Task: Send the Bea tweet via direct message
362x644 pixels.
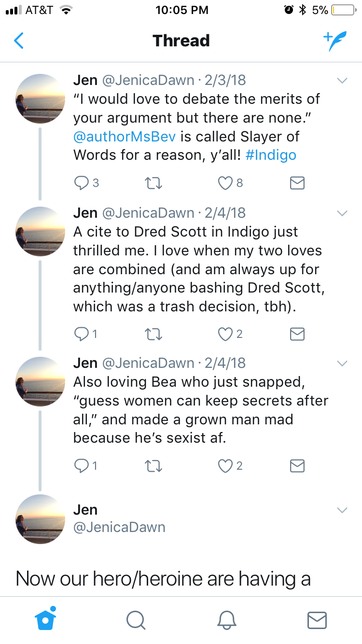Action: pos(297,466)
